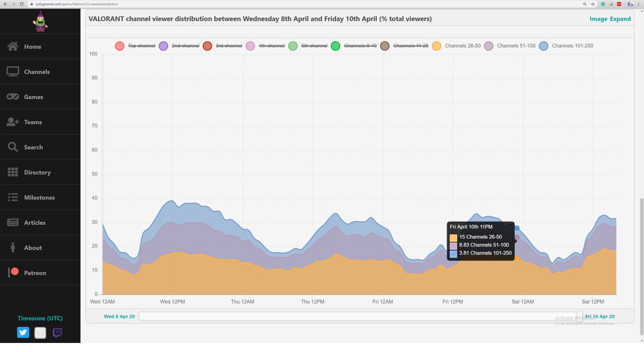Click the SullyGnome gnome logo
Screen dimensions: 644x352
coord(40,21)
